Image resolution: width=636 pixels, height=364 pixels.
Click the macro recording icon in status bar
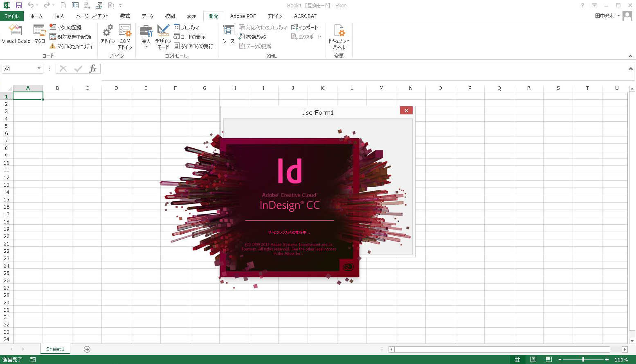(x=33, y=360)
